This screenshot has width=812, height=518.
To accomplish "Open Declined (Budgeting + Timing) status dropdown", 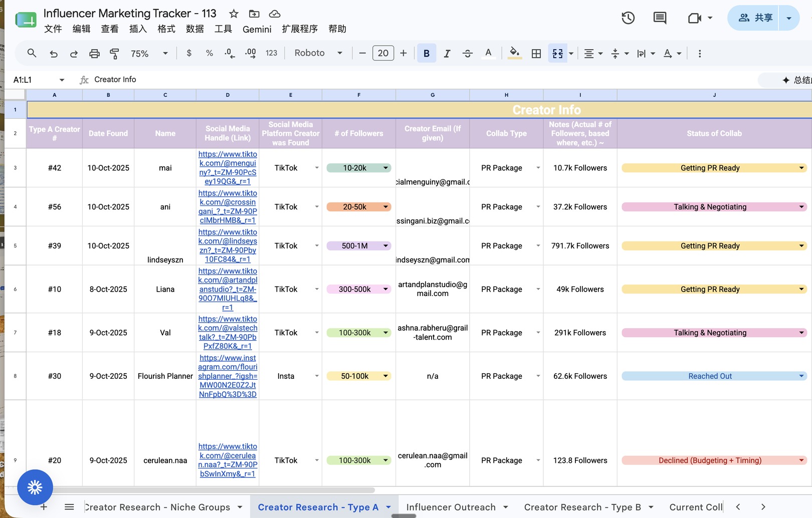I will pos(714,460).
